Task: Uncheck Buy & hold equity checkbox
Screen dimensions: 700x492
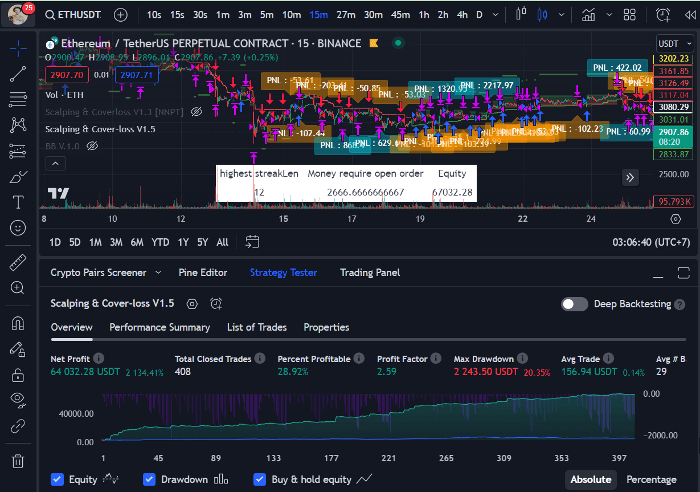Action: (x=259, y=479)
